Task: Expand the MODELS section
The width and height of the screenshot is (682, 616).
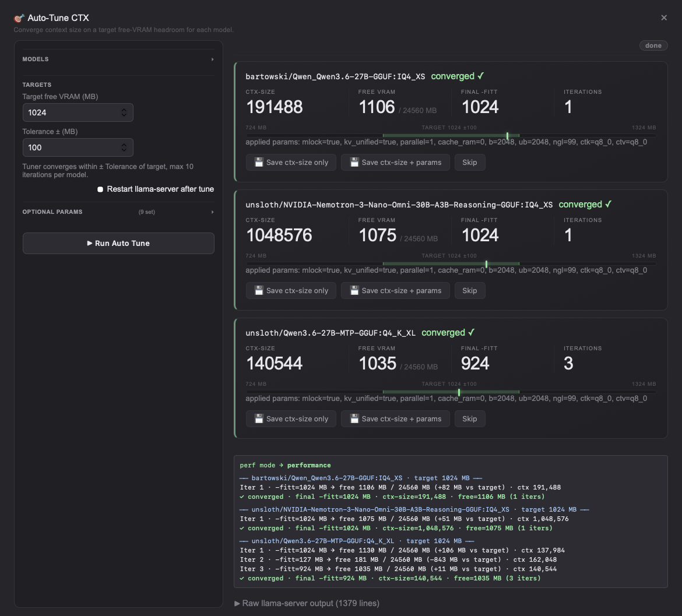Action: click(x=118, y=59)
